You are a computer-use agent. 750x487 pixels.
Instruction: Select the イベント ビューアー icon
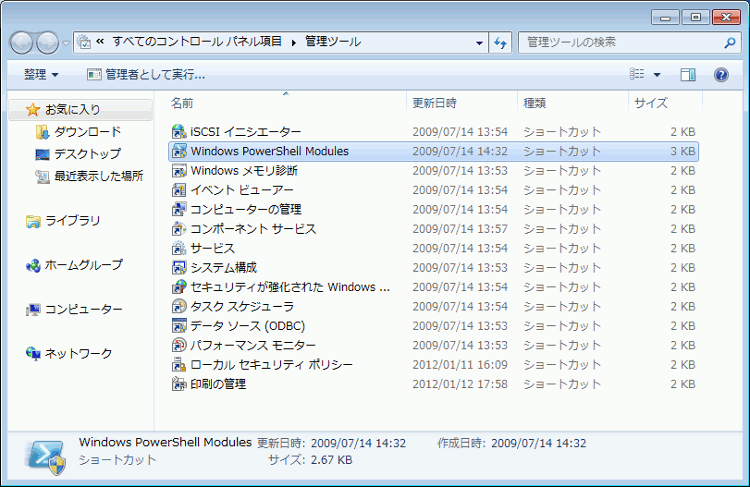tap(179, 190)
